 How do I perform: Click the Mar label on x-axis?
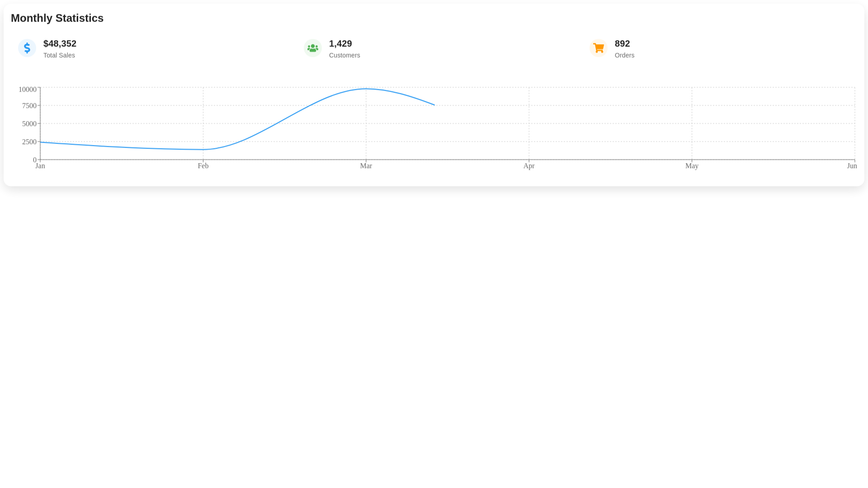click(x=366, y=166)
